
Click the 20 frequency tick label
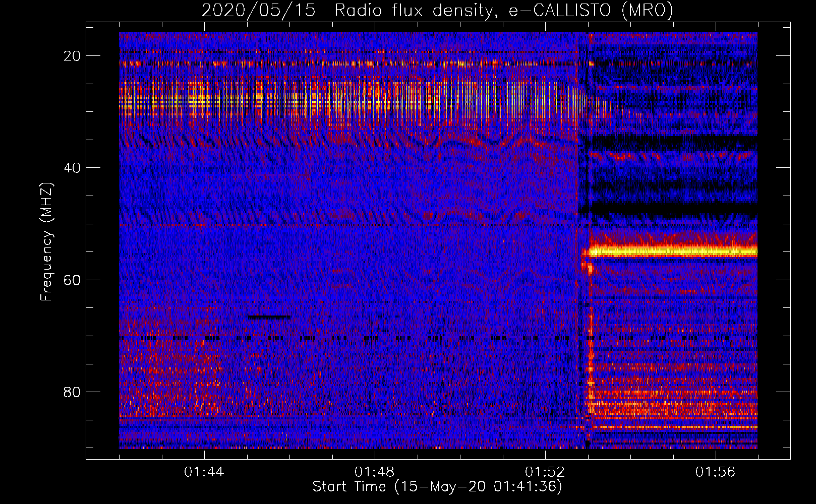(72, 56)
